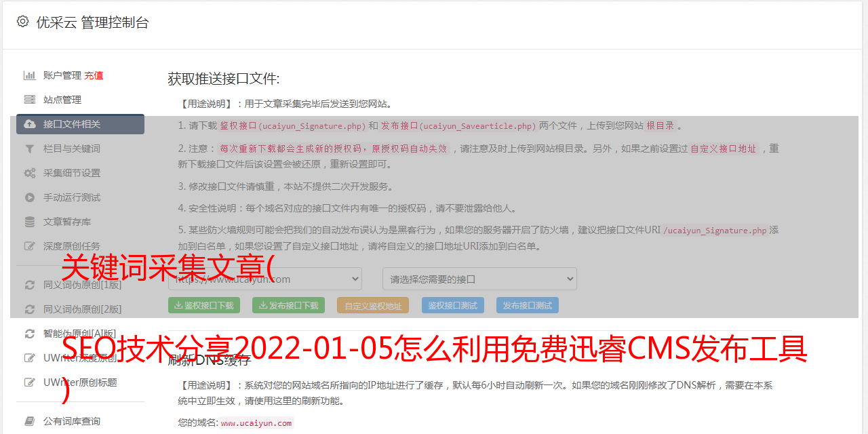Click the refresh icon for 智能伪原创[AI版]

(30, 334)
